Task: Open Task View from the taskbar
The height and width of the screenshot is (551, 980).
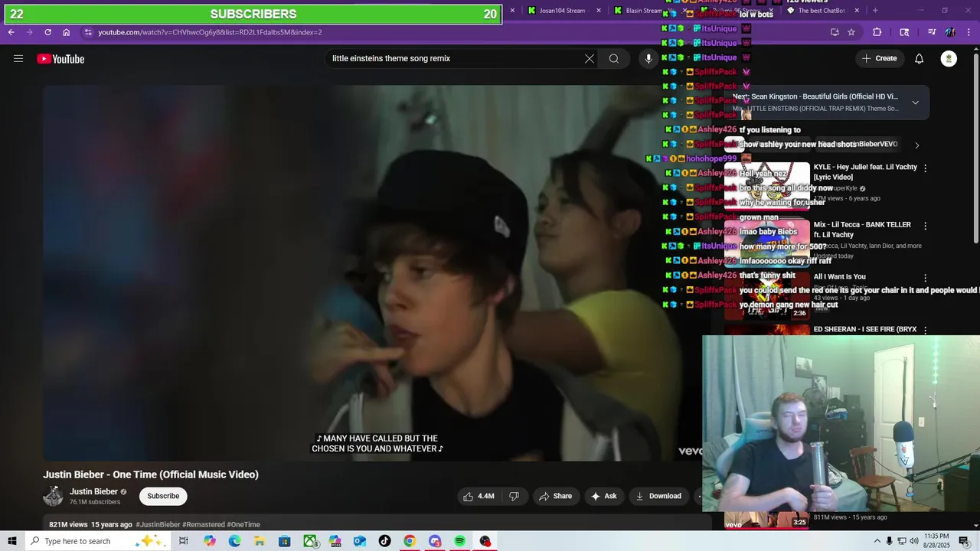Action: click(x=184, y=541)
